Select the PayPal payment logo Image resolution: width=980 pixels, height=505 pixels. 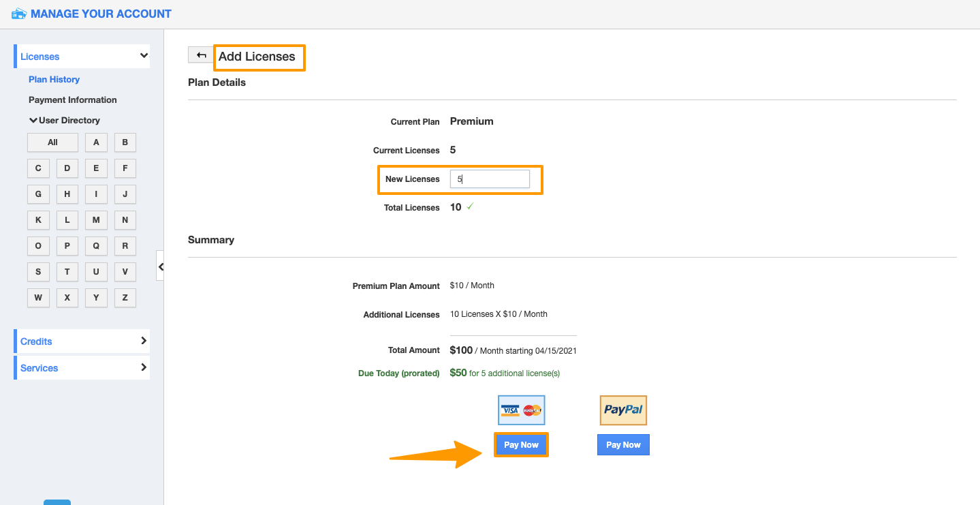pyautogui.click(x=623, y=410)
